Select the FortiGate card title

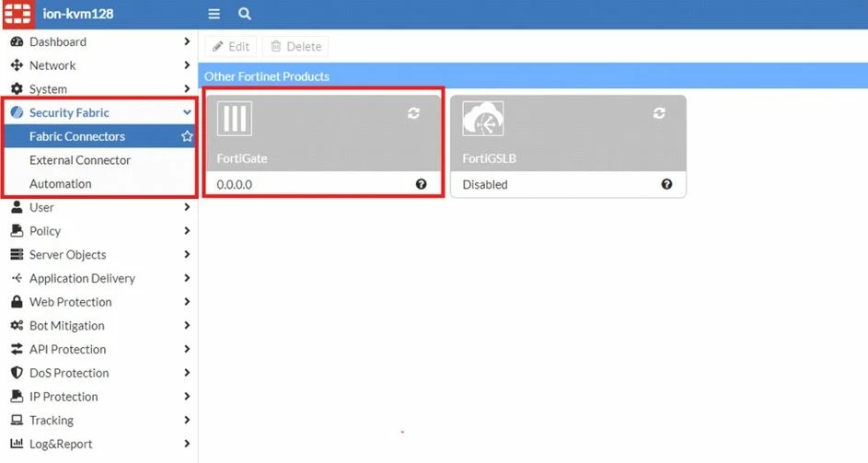[x=242, y=158]
